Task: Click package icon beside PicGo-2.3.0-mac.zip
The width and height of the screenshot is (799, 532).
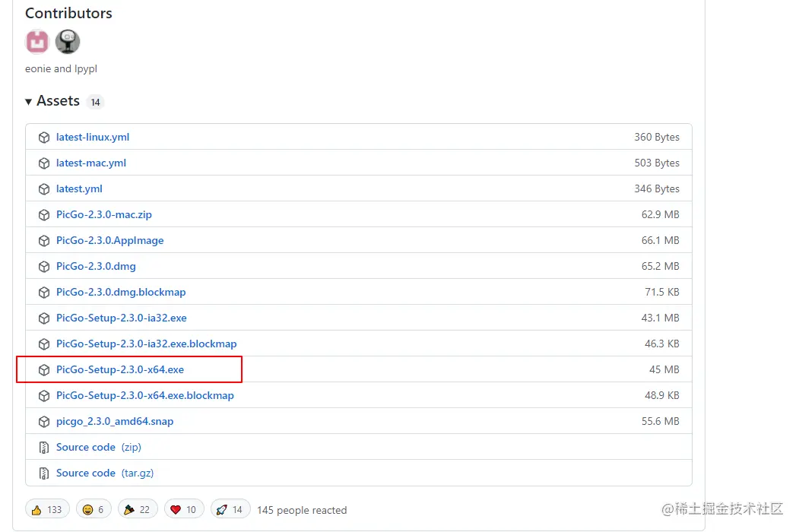Action: tap(44, 215)
